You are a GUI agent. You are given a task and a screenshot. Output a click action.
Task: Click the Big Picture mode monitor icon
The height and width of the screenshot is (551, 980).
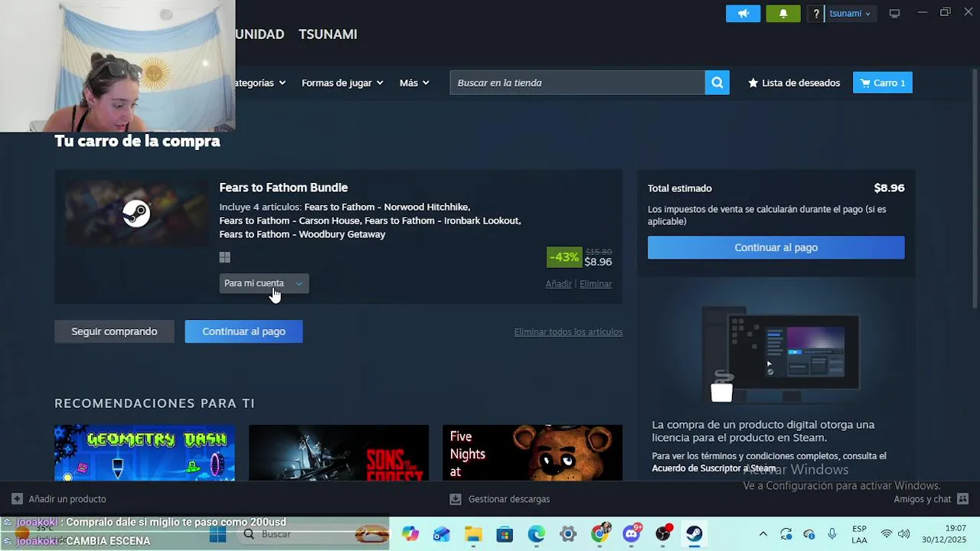click(x=894, y=14)
